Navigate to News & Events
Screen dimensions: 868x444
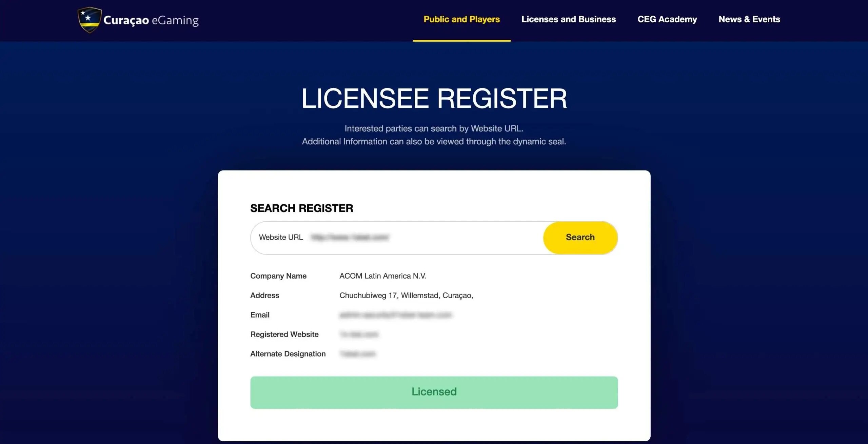749,19
